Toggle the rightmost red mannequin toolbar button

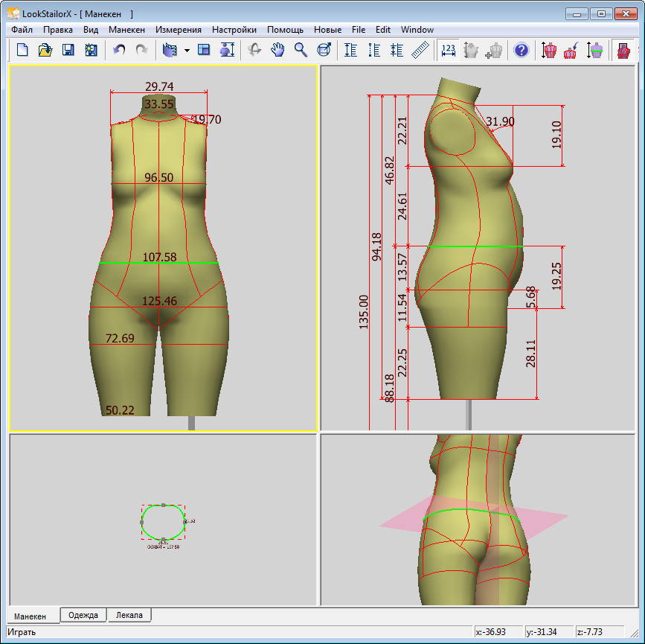click(623, 50)
